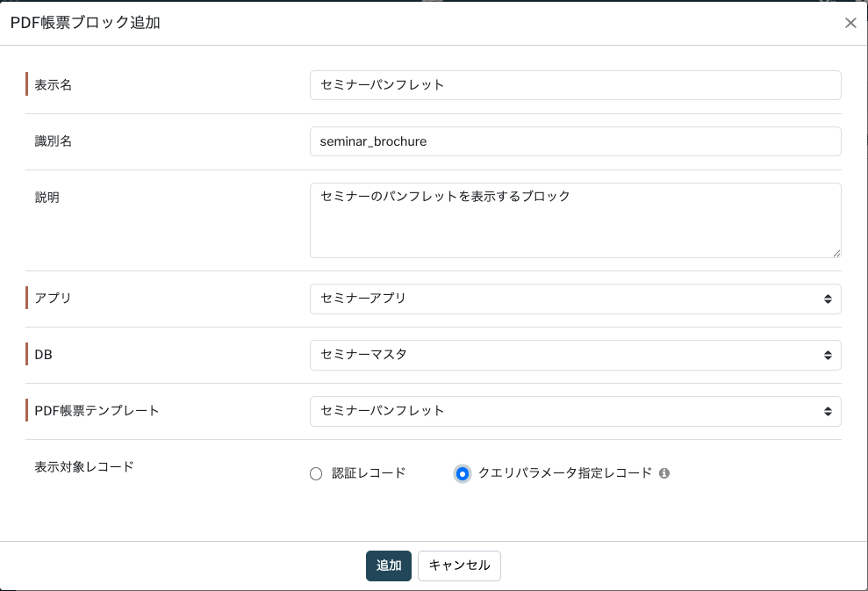868x591 pixels.
Task: Click the resize handle of the 説明 textarea
Action: pyautogui.click(x=836, y=253)
